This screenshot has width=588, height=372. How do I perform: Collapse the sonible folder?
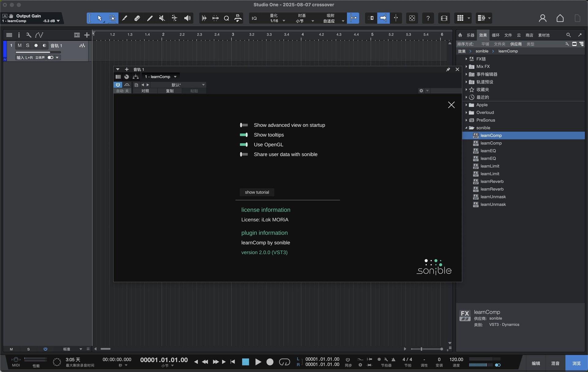466,128
